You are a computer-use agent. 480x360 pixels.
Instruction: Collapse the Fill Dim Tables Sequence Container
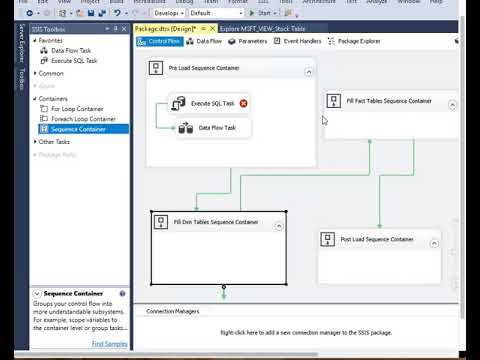pos(279,226)
